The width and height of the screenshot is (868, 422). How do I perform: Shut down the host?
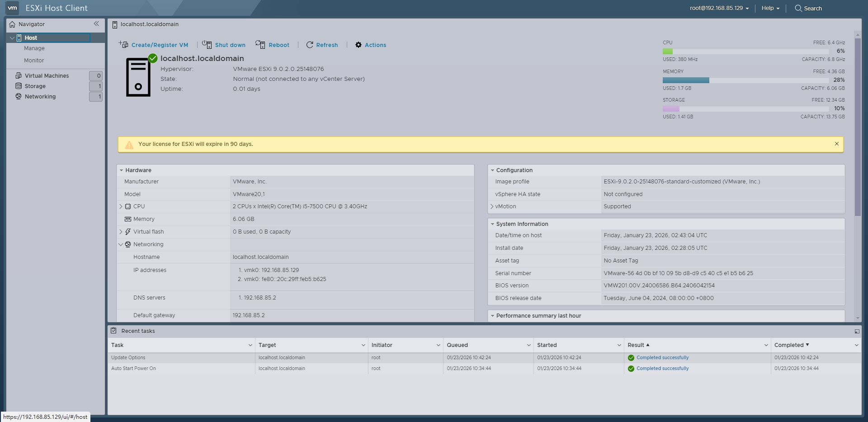coord(224,45)
